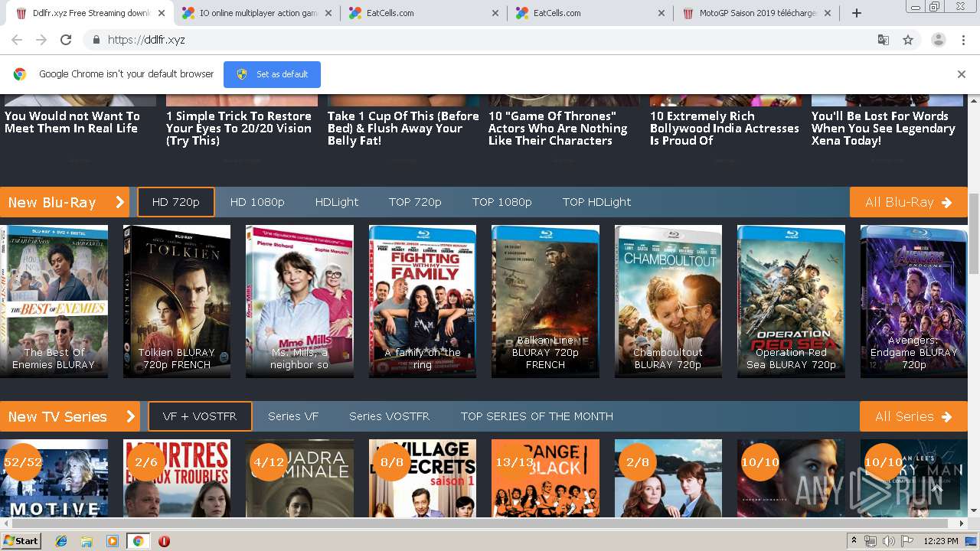Screen dimensions: 980x551
Task: Open the series poster with the 2/8 badge
Action: pos(668,478)
